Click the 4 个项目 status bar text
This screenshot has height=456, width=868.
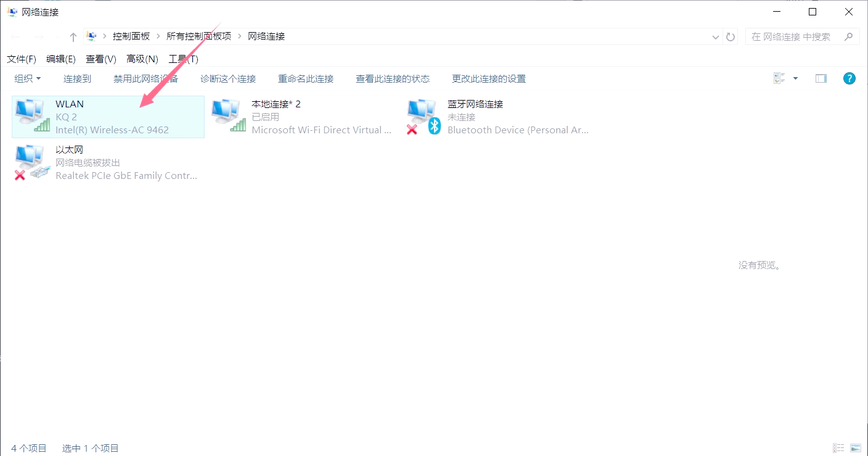click(29, 448)
